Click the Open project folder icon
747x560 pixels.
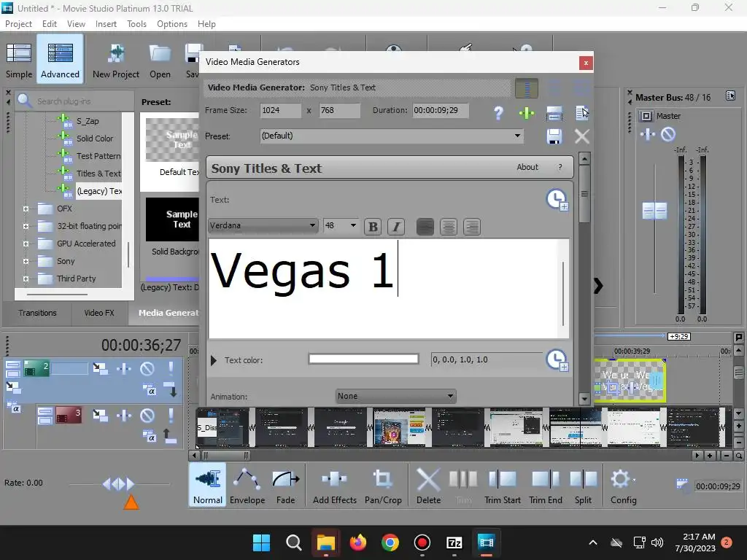click(160, 60)
